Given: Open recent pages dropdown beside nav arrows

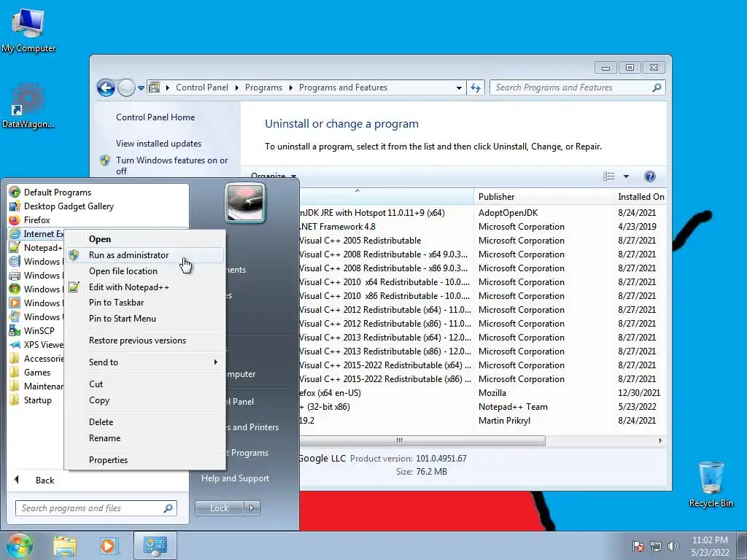Looking at the screenshot, I should (x=141, y=88).
